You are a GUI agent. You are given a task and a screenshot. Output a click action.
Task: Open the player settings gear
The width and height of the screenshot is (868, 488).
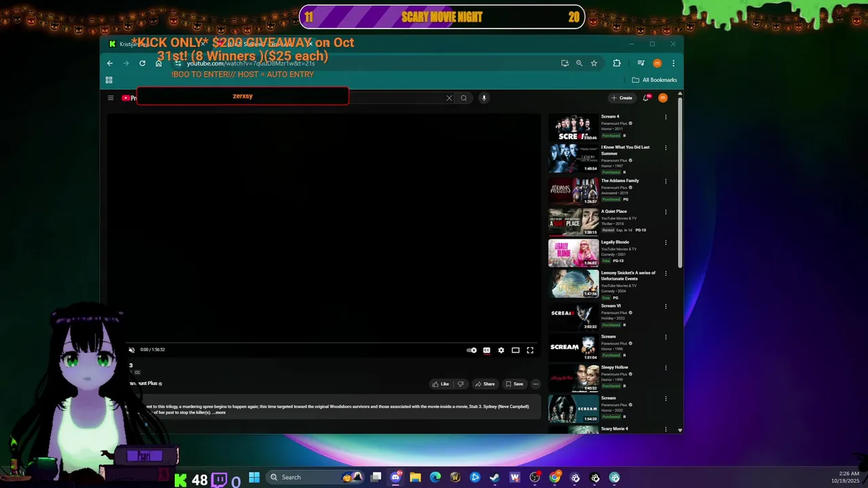[x=501, y=350]
